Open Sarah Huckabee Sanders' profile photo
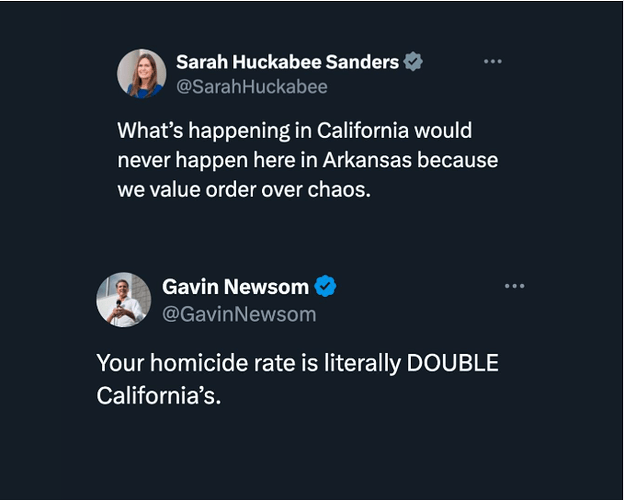Viewport: 624px width, 500px height. pyautogui.click(x=142, y=74)
